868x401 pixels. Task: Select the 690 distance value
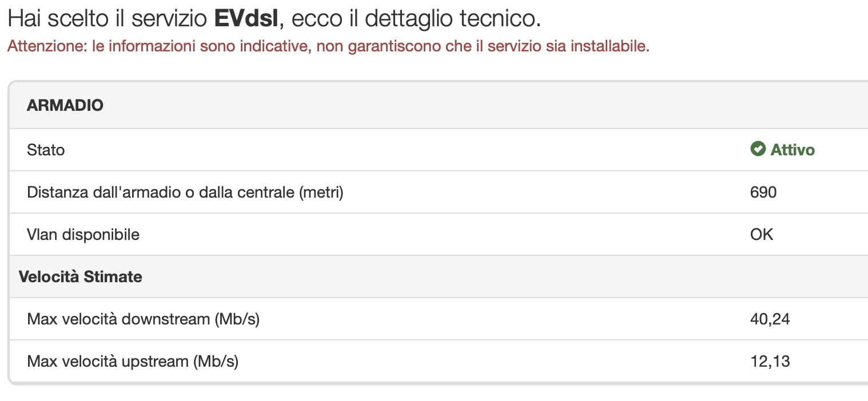coord(763,192)
